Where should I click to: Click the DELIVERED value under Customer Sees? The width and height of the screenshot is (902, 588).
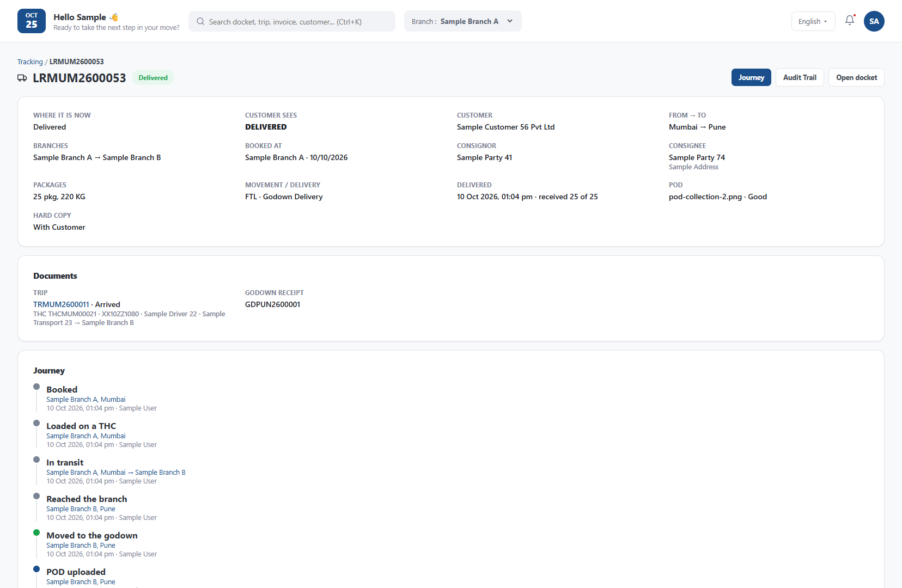266,127
